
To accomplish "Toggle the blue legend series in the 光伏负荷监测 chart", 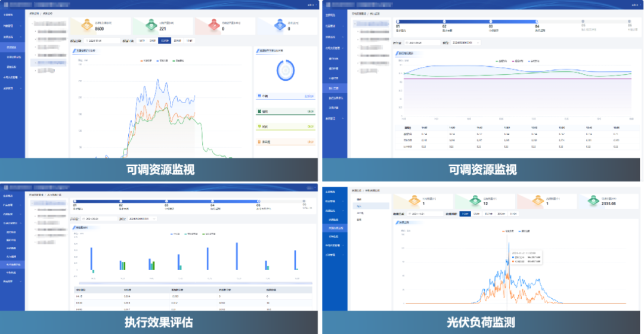I will tap(525, 231).
